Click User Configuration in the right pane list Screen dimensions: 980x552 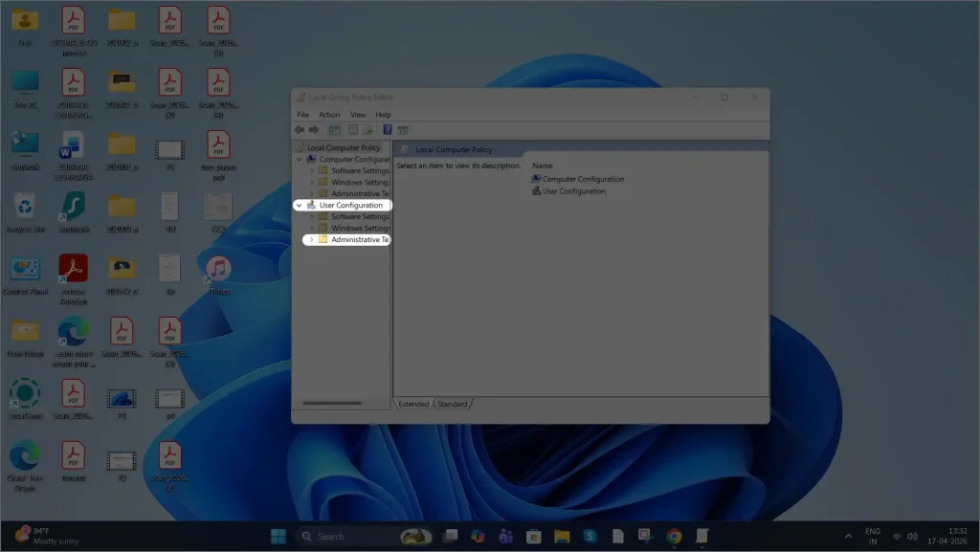tap(568, 191)
